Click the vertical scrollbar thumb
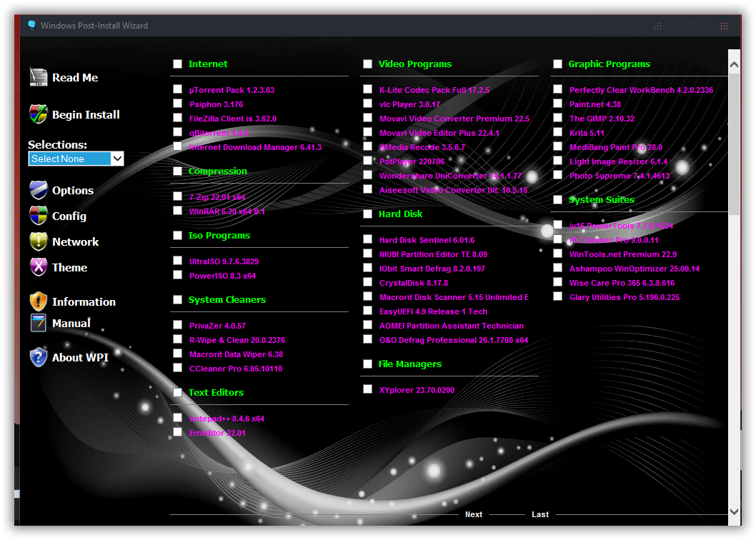The image size is (756, 540). (x=734, y=144)
